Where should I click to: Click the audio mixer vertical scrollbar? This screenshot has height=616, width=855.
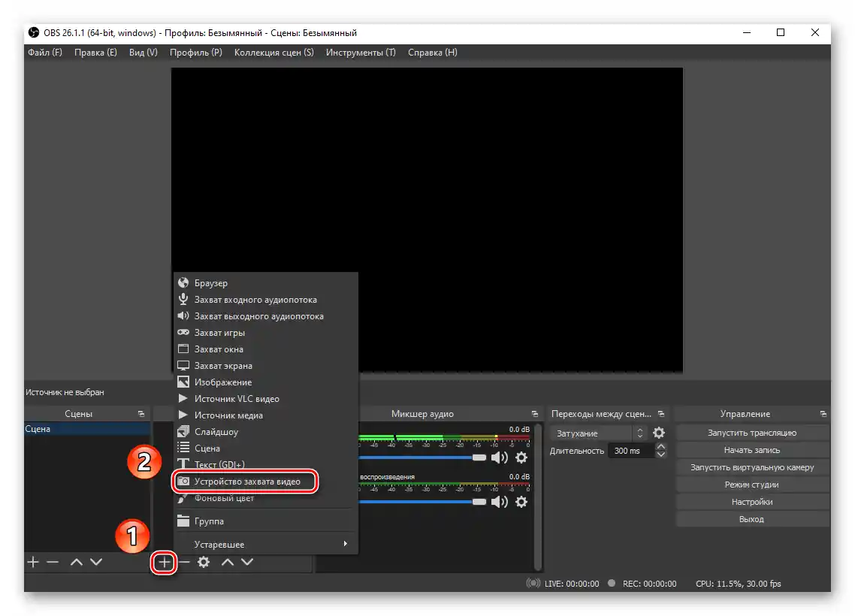538,497
